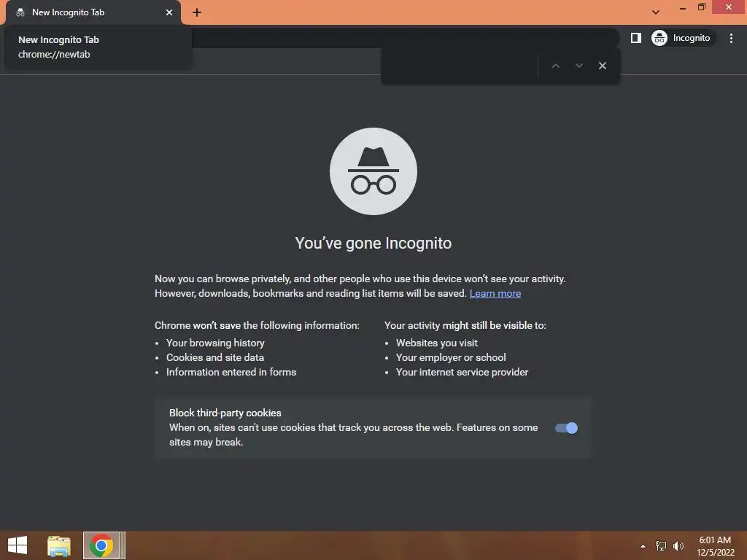This screenshot has width=747, height=560.
Task: Open the volume speaker tray icon
Action: pos(678,546)
